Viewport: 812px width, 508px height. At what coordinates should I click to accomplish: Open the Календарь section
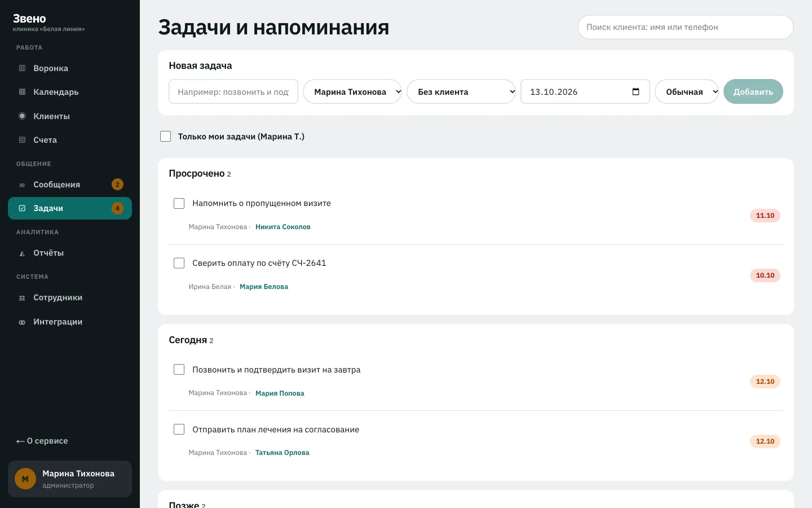click(70, 92)
